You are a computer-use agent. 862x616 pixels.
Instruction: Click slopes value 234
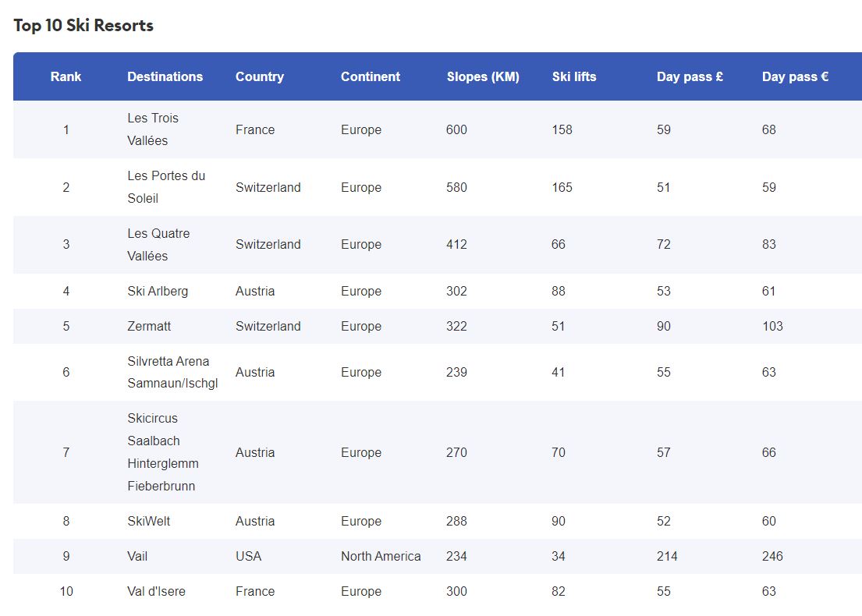pyautogui.click(x=456, y=556)
